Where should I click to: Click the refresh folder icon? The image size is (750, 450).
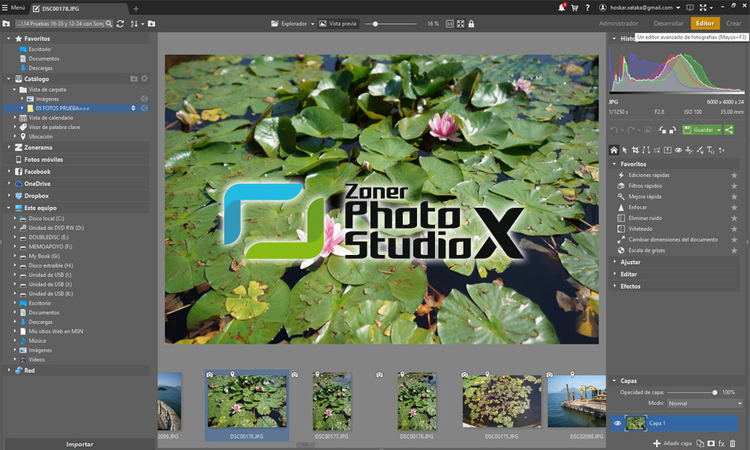click(x=120, y=23)
